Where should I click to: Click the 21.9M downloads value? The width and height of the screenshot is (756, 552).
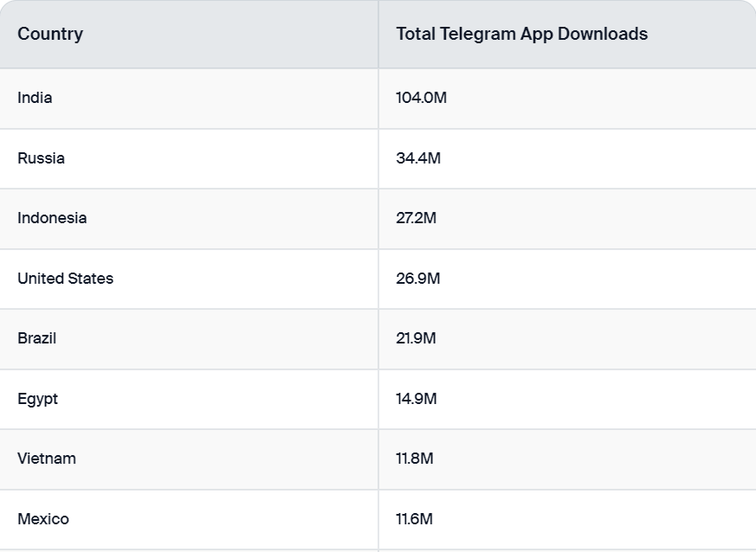tap(416, 338)
